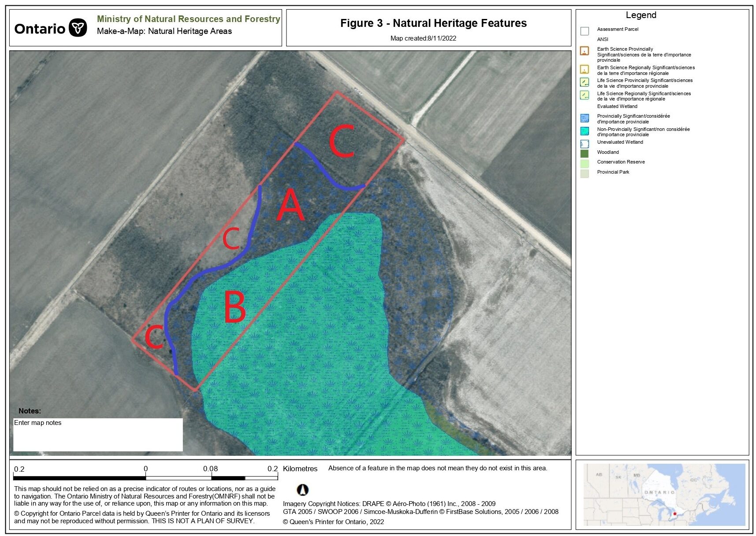Click the north arrow compass icon
Image resolution: width=756 pixels, height=536 pixels.
(302, 490)
